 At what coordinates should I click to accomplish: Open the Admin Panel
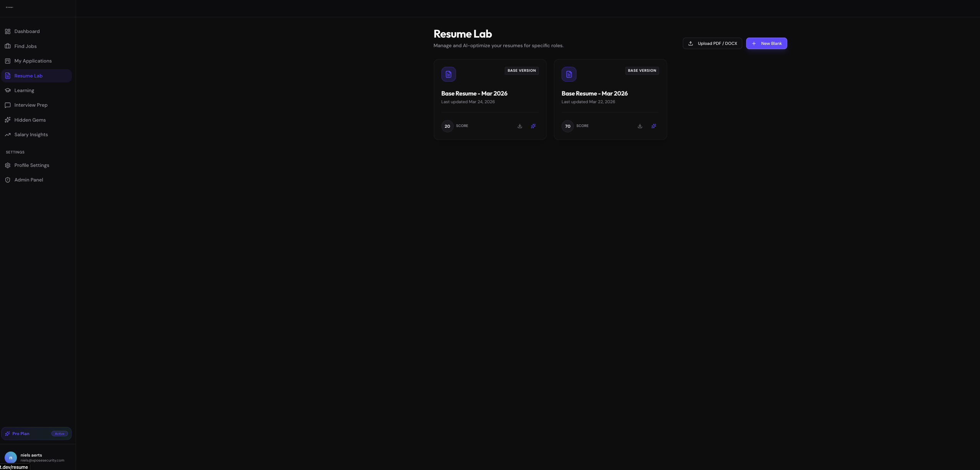click(28, 180)
